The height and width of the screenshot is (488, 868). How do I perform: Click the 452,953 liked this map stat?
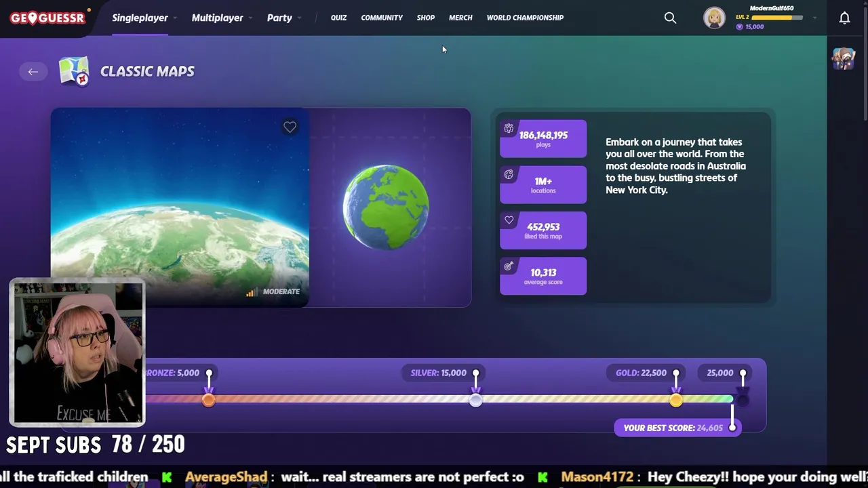(x=543, y=230)
